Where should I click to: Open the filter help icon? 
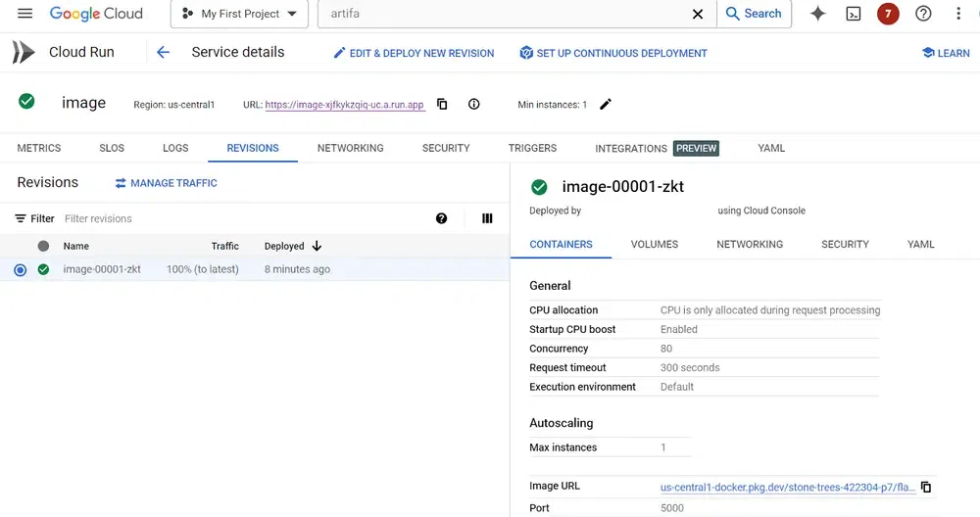441,218
